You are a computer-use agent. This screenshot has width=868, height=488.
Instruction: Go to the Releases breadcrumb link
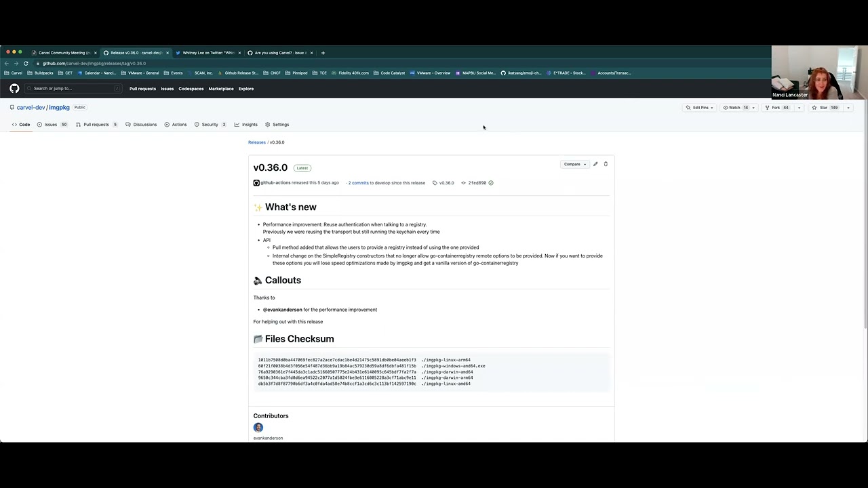[x=257, y=142]
